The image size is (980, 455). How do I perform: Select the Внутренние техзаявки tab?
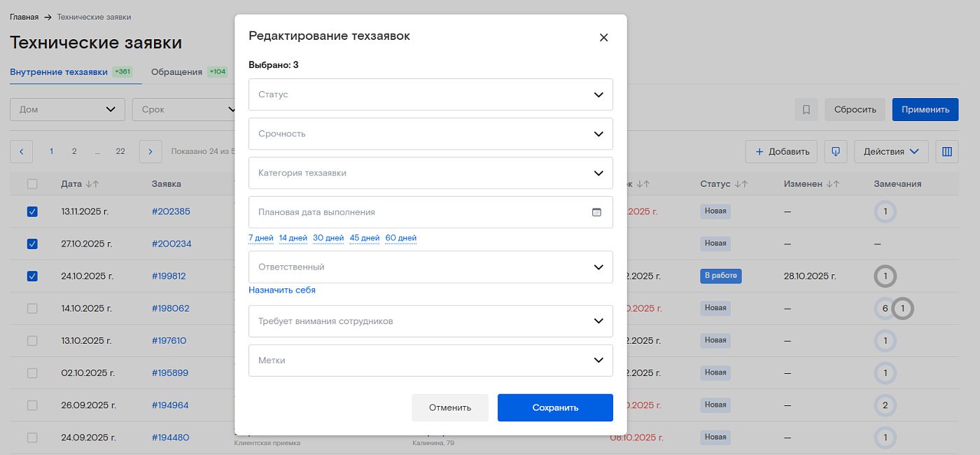click(x=59, y=72)
